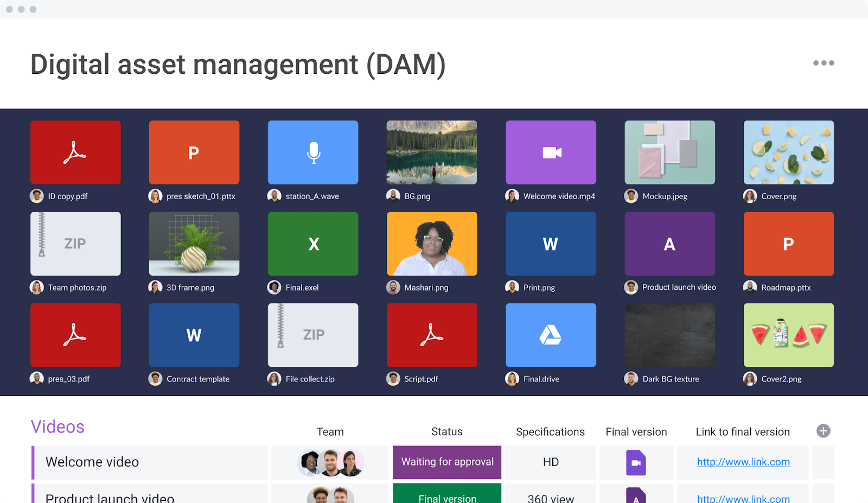The width and height of the screenshot is (868, 503).
Task: Click the Welcome video team avatars
Action: tap(330, 463)
